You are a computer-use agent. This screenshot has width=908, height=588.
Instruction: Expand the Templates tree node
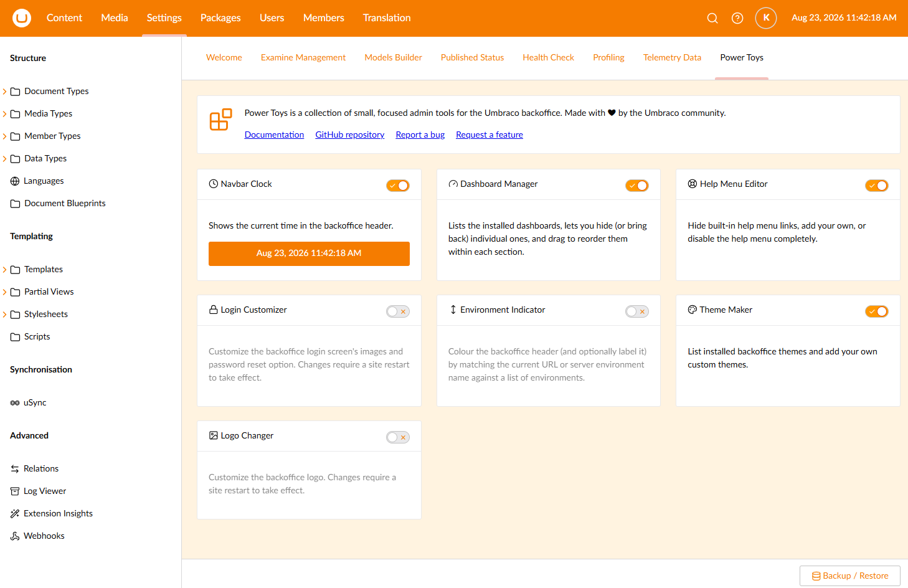coord(5,270)
